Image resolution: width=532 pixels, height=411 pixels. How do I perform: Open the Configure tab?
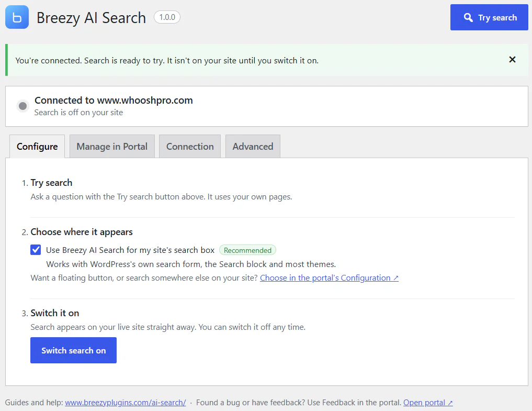pos(37,147)
